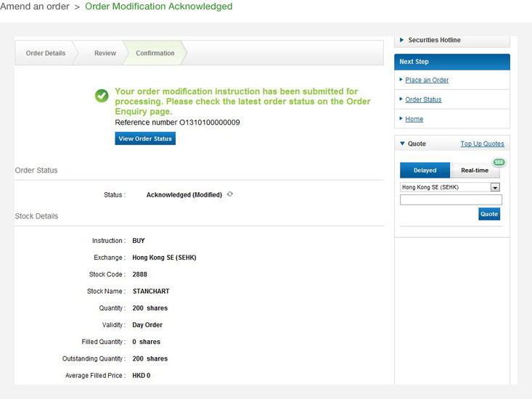Viewport: 532px width, 399px height.
Task: Open the Hong Kong SE (SEHK) exchange dropdown
Action: click(x=450, y=187)
